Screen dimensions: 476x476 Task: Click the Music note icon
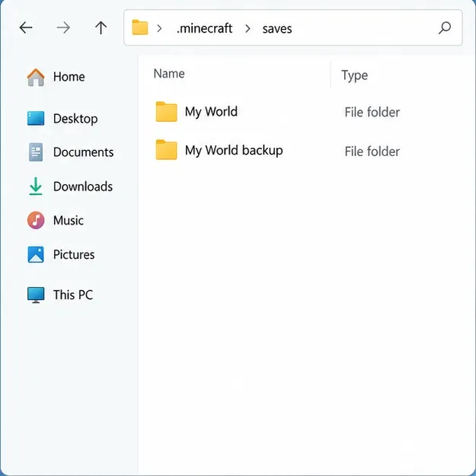[36, 220]
